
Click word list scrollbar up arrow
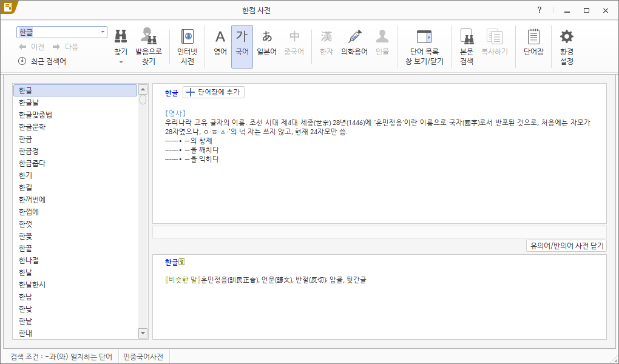coord(143,89)
